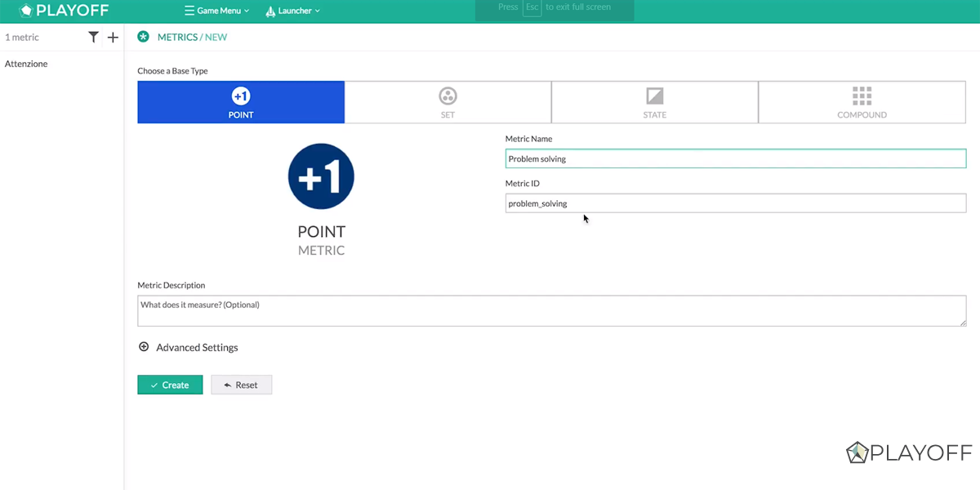Click the plus icon to add metric

(113, 38)
